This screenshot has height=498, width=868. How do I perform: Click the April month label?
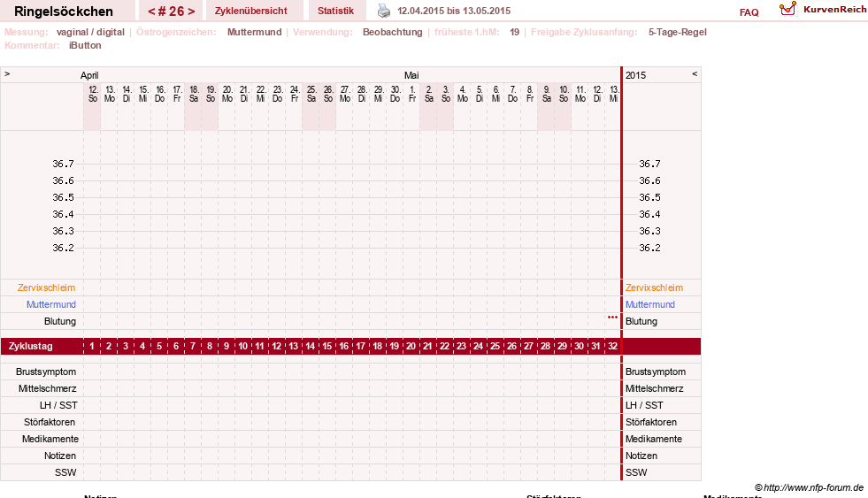click(89, 75)
